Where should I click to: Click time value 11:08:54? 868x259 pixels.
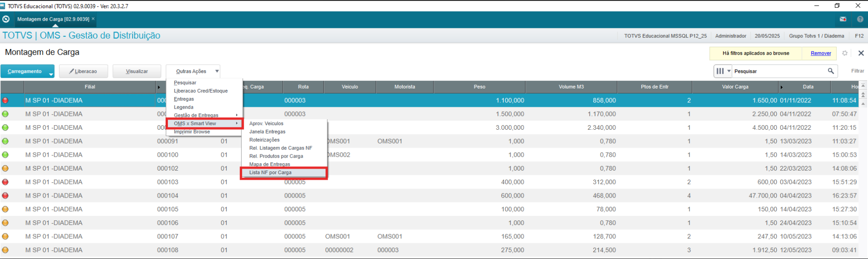point(844,100)
